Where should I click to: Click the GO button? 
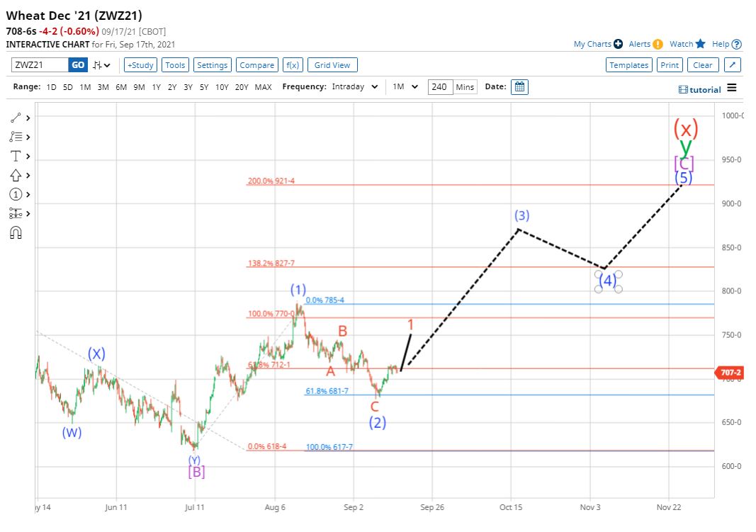coord(78,65)
